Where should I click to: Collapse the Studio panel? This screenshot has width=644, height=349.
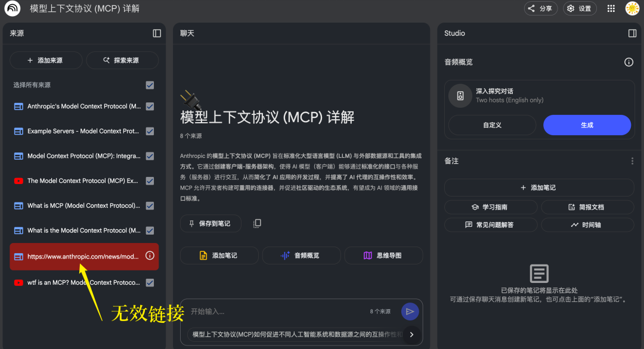pyautogui.click(x=633, y=33)
